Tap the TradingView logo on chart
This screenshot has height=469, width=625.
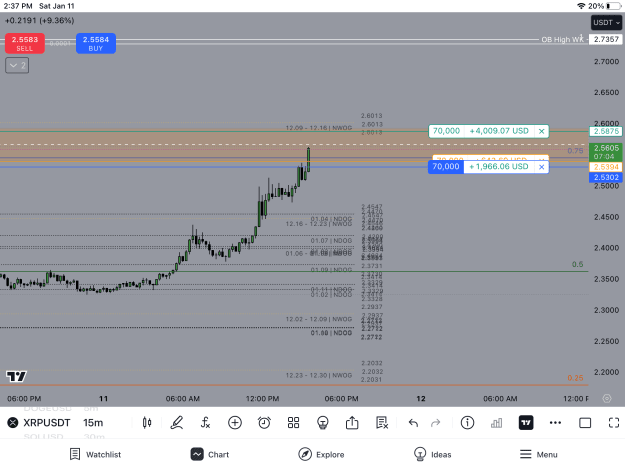click(16, 376)
